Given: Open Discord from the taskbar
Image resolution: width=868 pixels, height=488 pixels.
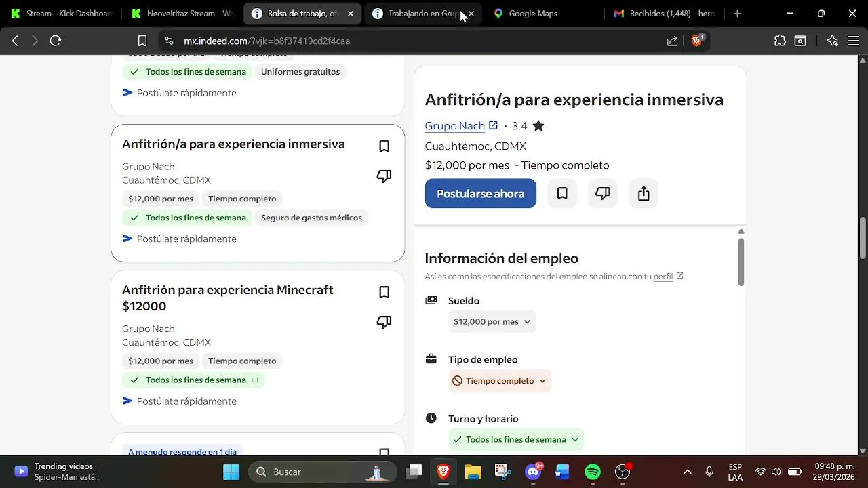Looking at the screenshot, I should [534, 472].
